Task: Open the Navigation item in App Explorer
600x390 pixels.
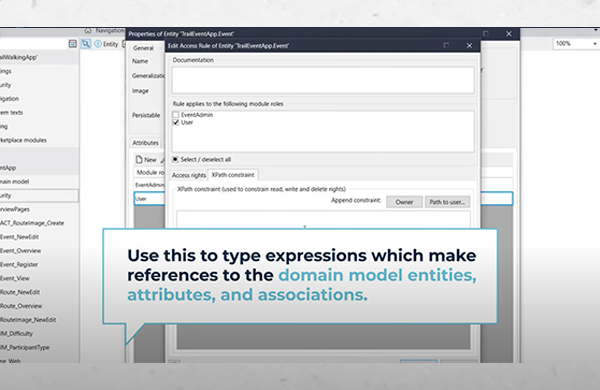Action: coord(10,99)
